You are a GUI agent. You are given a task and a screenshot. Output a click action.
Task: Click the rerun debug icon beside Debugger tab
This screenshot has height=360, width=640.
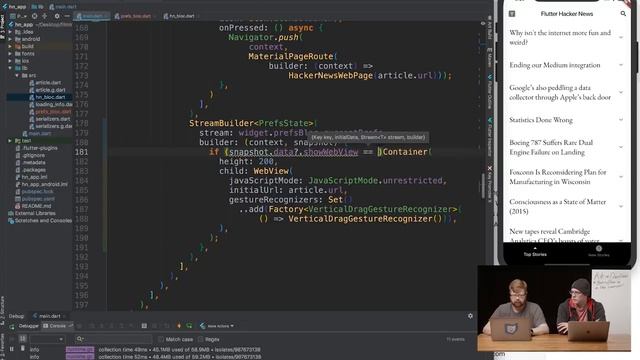(11, 326)
